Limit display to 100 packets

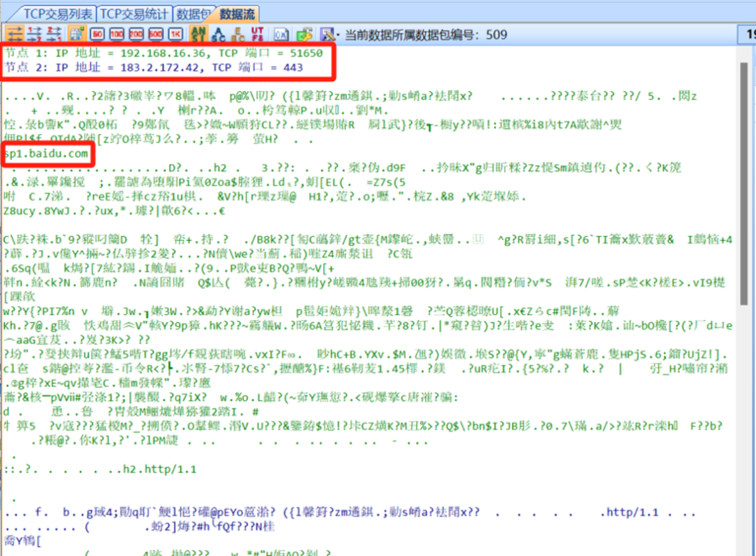[x=117, y=34]
